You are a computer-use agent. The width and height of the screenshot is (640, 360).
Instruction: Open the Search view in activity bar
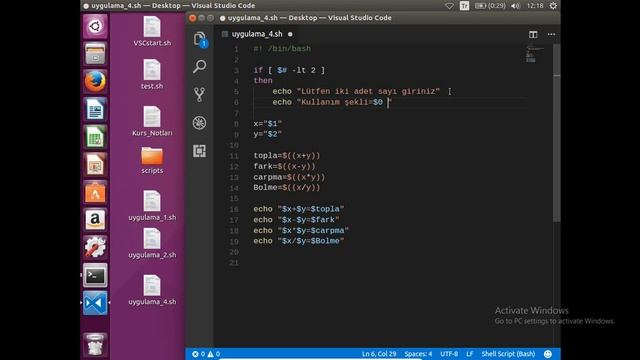coord(200,66)
